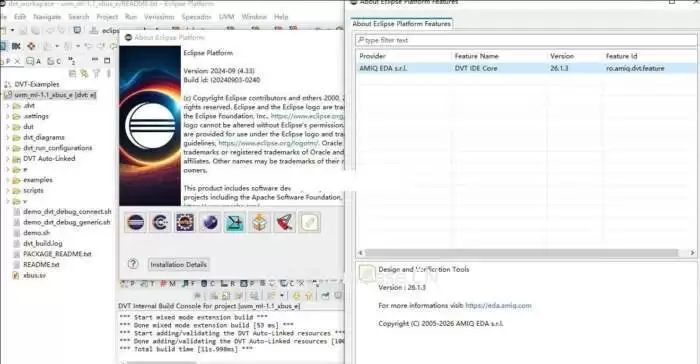Screen dimensions: 700x364
Task: Expand the dvt_run_configurations folder
Action: (7, 148)
